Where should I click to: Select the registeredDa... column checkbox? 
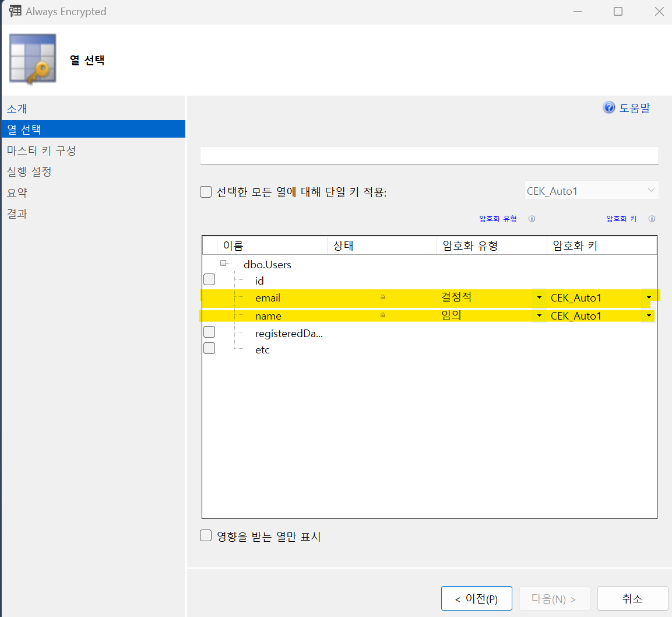(x=209, y=332)
